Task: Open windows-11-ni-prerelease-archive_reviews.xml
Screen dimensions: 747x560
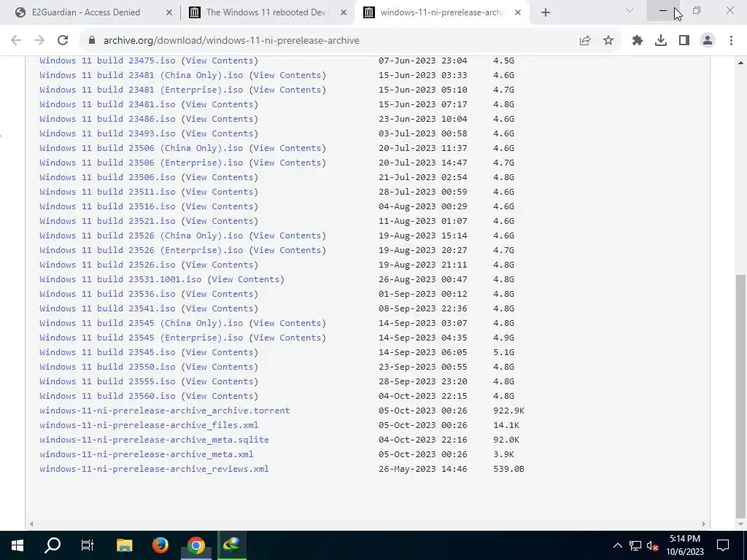Action: [154, 469]
